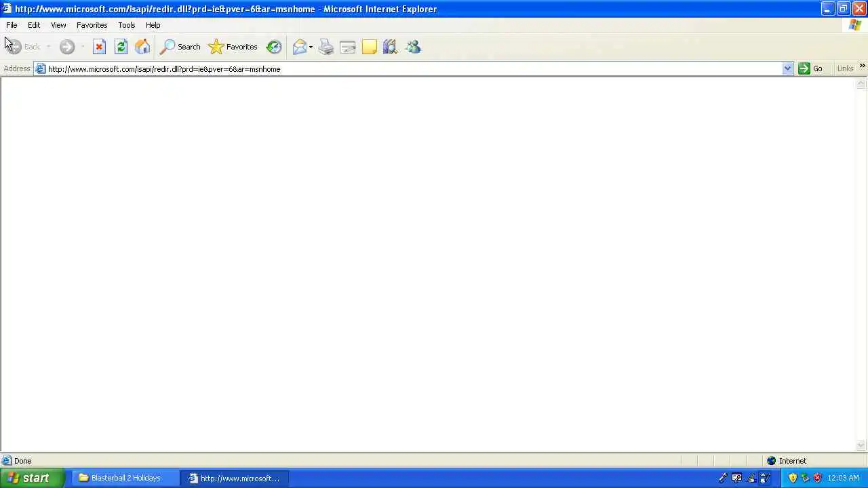Open the yellow security shield alert
Viewport: 868px width, 488px height.
[793, 478]
